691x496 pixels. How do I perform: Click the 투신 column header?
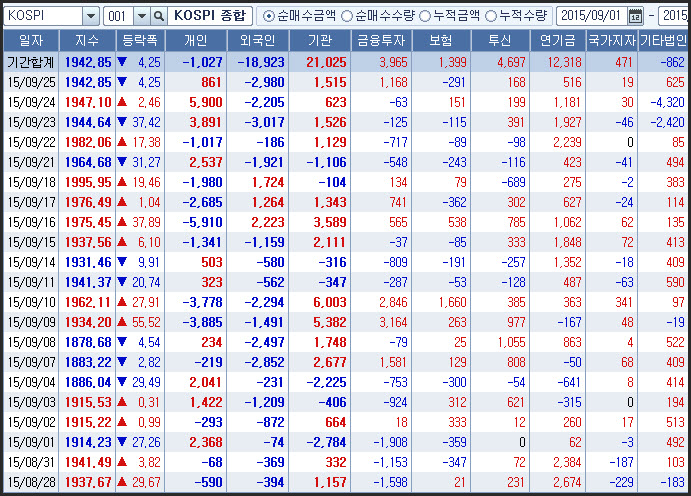click(500, 41)
